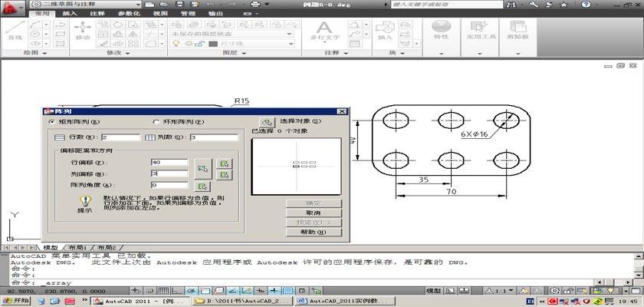Click the Windows Start (开始) button

15,302
